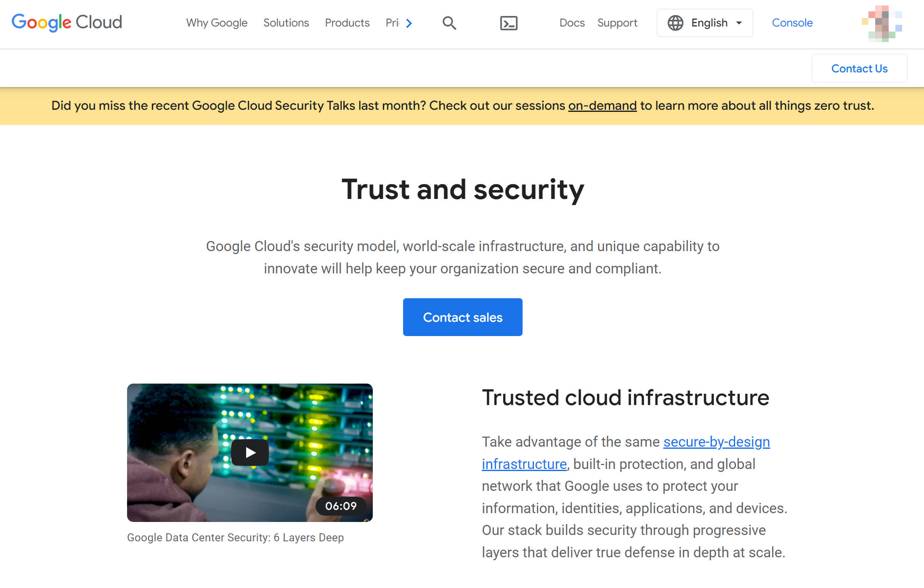The image size is (924, 588).
Task: Open the search icon
Action: [449, 23]
